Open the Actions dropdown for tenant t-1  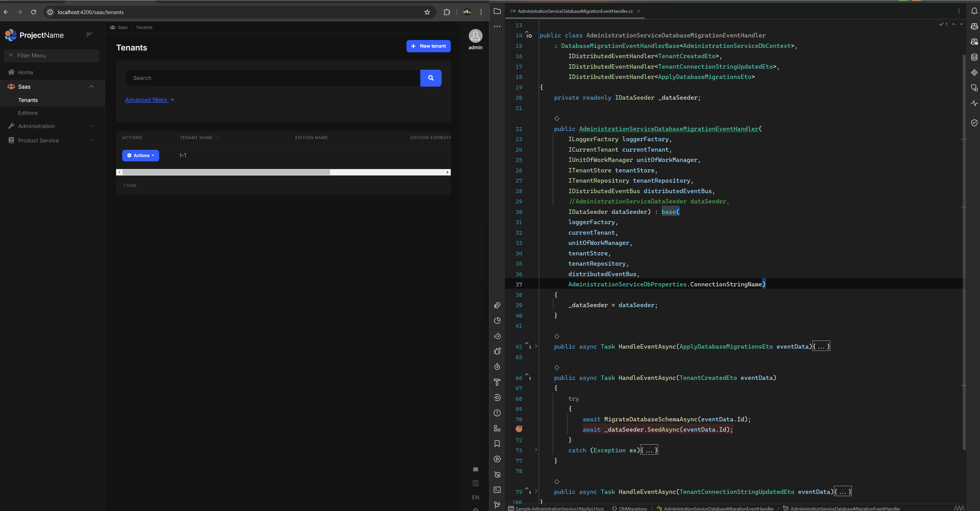140,155
